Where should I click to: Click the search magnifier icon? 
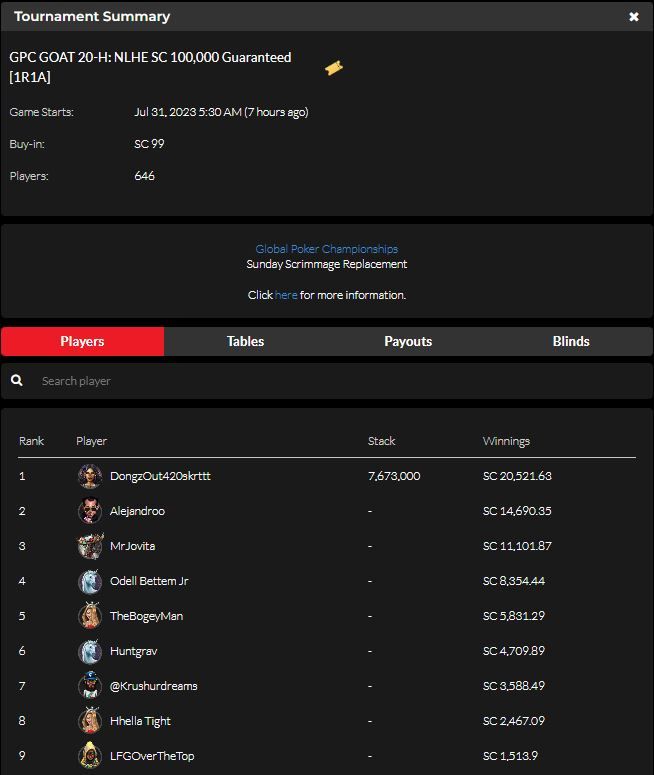pos(17,380)
